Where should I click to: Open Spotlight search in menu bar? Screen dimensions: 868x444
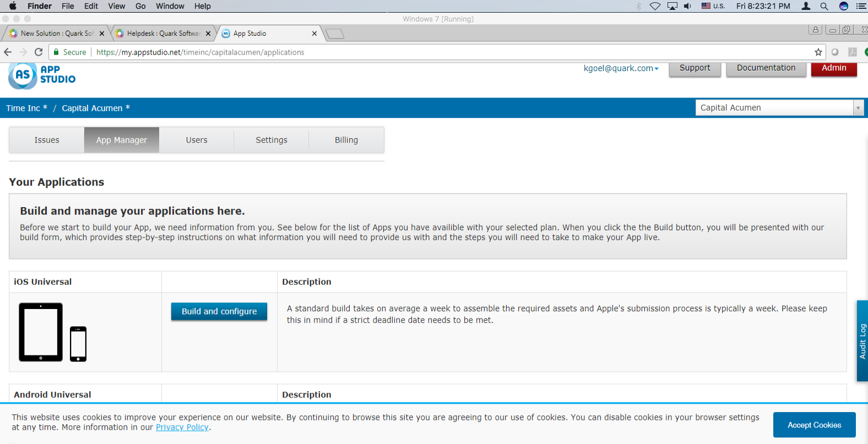click(x=824, y=6)
